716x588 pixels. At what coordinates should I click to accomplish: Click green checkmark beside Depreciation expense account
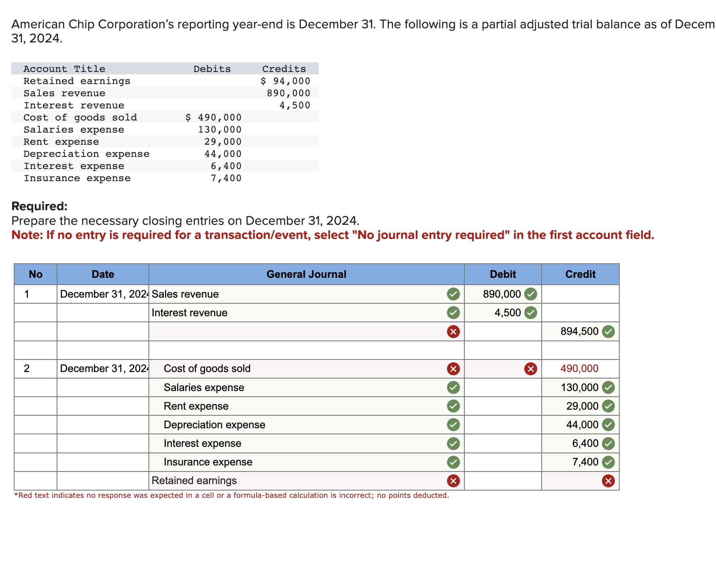tap(453, 425)
